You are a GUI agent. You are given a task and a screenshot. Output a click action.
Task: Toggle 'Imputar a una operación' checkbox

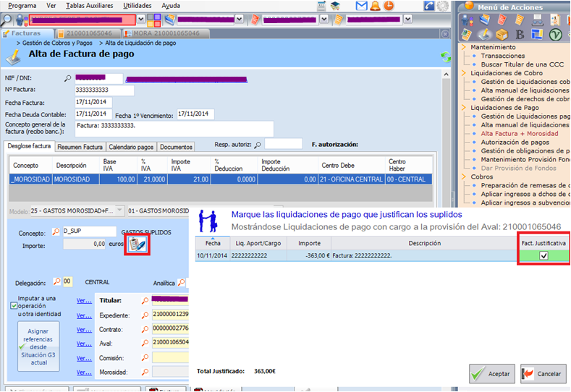(14, 305)
